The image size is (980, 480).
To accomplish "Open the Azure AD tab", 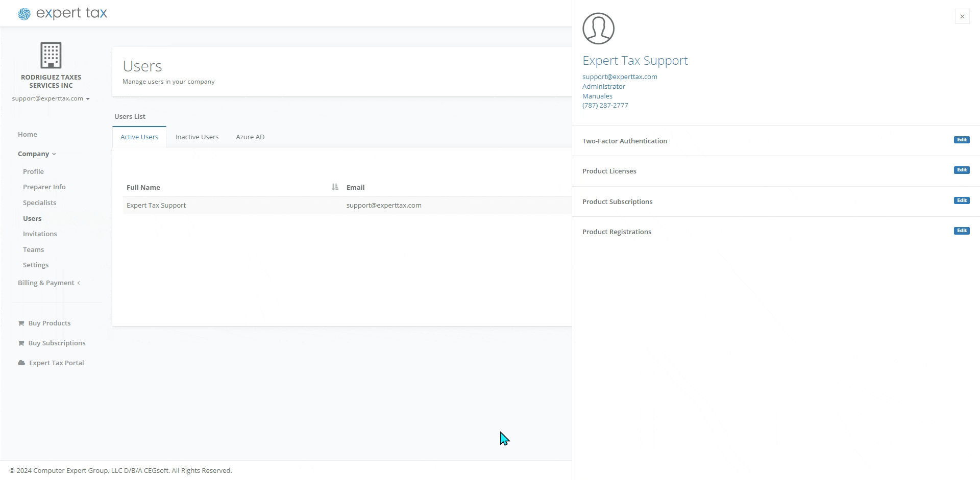I will pyautogui.click(x=250, y=137).
